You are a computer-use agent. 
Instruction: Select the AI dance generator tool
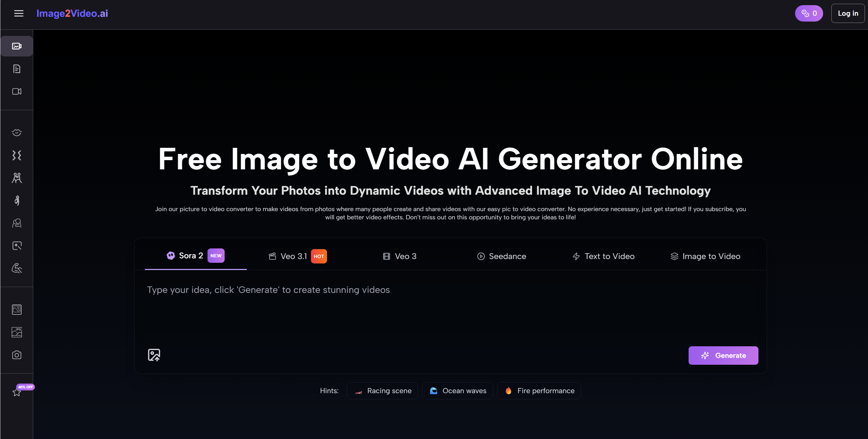pyautogui.click(x=16, y=200)
